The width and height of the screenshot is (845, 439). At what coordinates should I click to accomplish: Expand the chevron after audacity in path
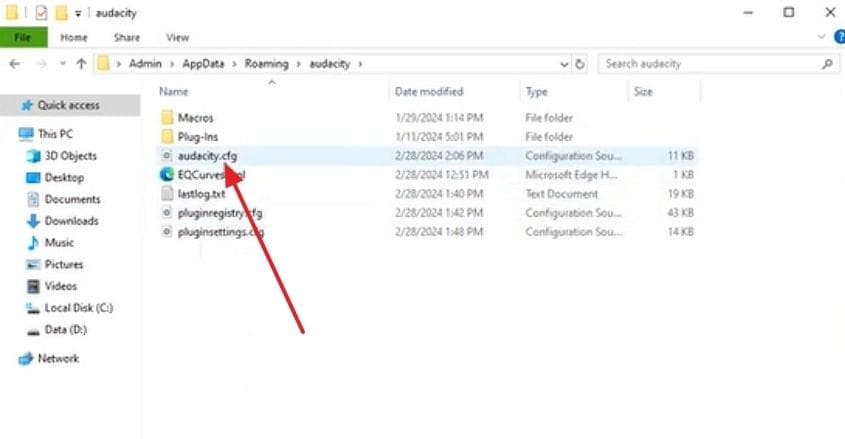pyautogui.click(x=360, y=64)
